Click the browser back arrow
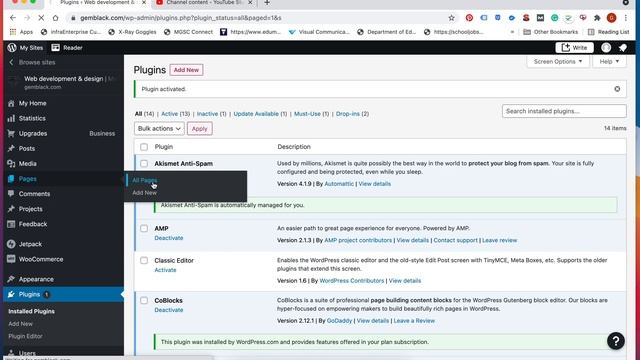 (x=13, y=18)
